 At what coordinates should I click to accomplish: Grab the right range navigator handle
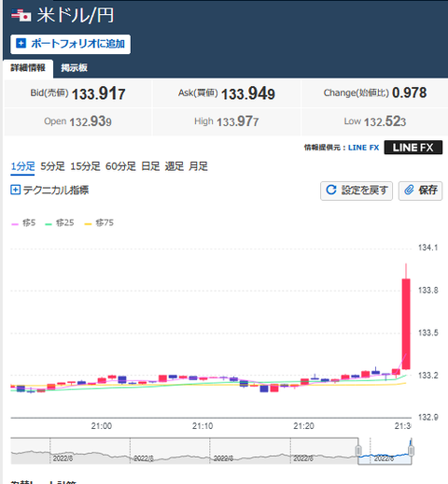pyautogui.click(x=411, y=450)
